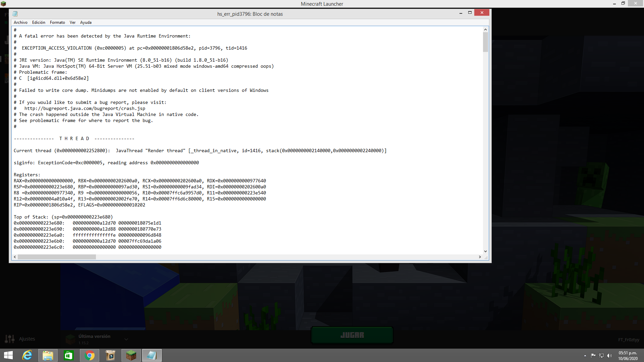Switch to Google Chrome in the taskbar
This screenshot has height=362, width=644.
click(90, 355)
